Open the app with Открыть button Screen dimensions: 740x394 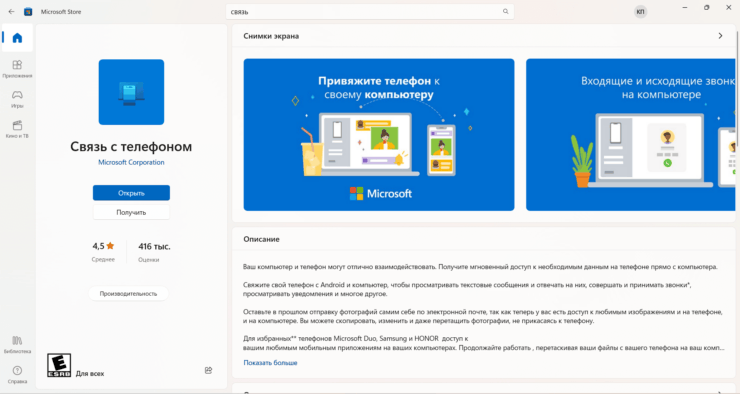click(x=131, y=193)
